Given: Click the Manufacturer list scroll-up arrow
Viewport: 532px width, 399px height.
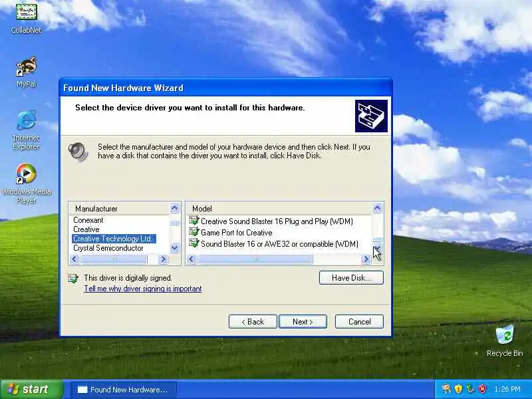Looking at the screenshot, I should pyautogui.click(x=174, y=208).
